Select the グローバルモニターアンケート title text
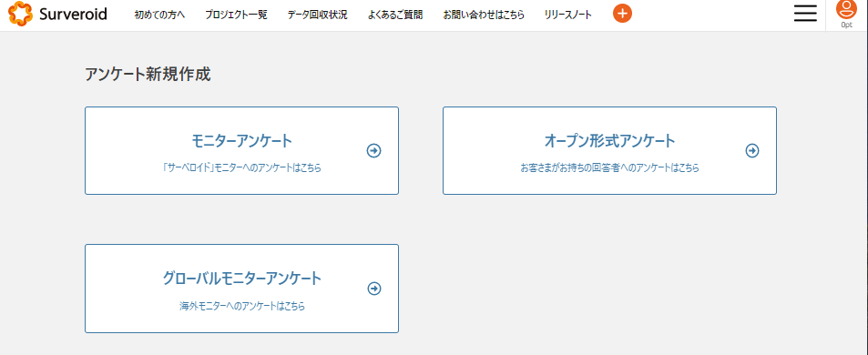 tap(242, 279)
